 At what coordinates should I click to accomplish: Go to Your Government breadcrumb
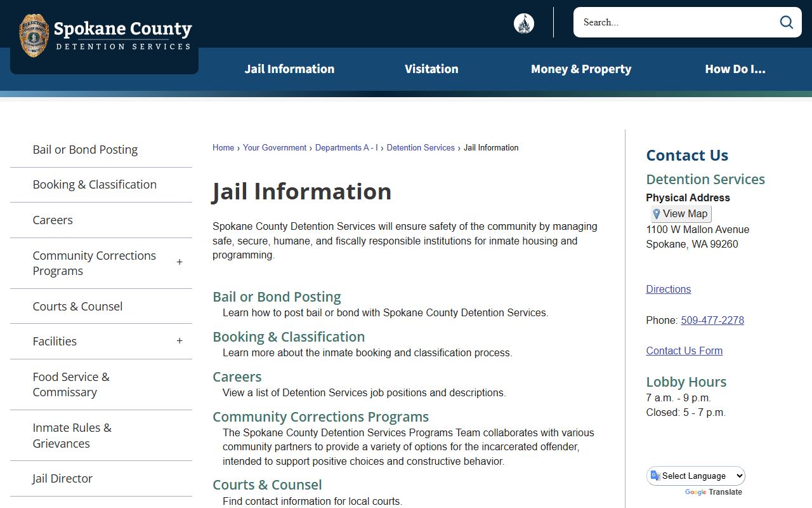(x=275, y=148)
